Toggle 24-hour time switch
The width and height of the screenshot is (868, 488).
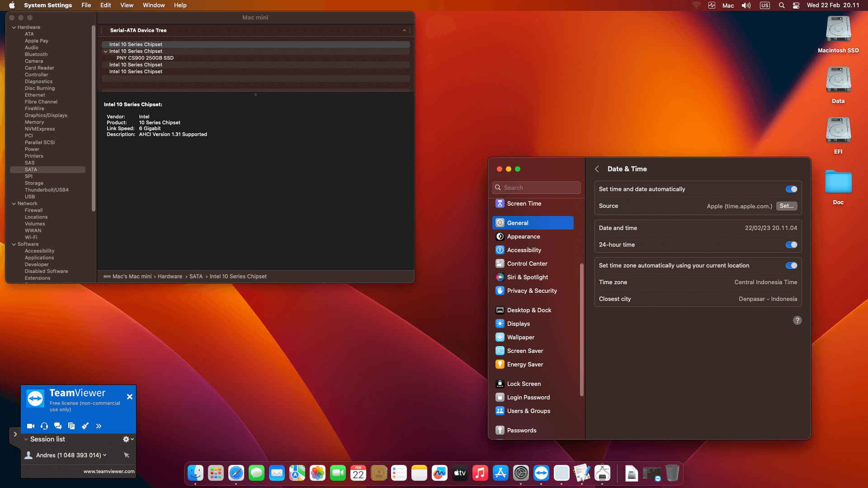[792, 245]
